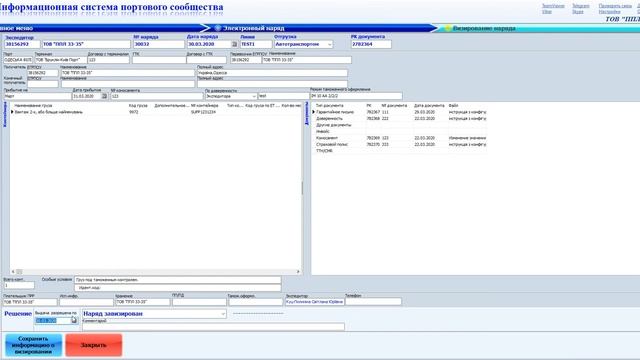Click the № коносамента field
Screen dimensions: 640x360
pyautogui.click(x=157, y=96)
